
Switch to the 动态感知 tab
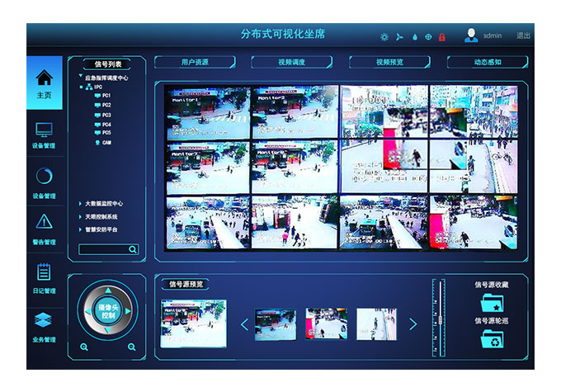click(x=488, y=62)
